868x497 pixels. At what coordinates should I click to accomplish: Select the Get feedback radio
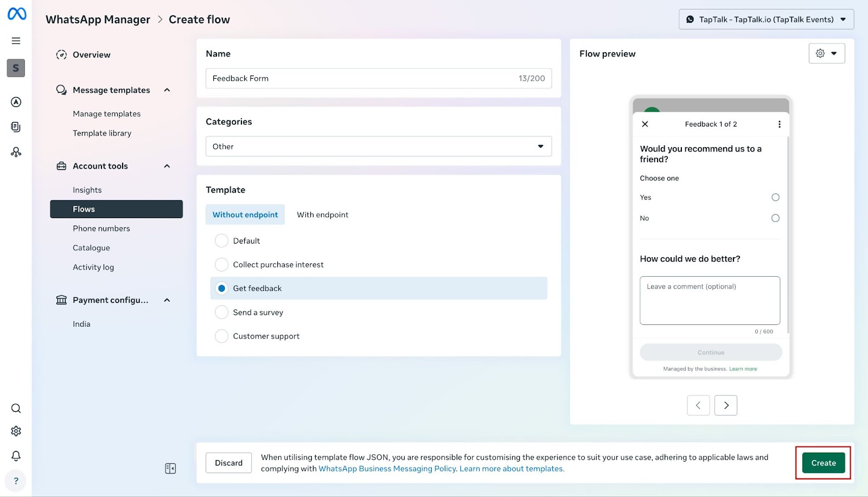tap(221, 288)
